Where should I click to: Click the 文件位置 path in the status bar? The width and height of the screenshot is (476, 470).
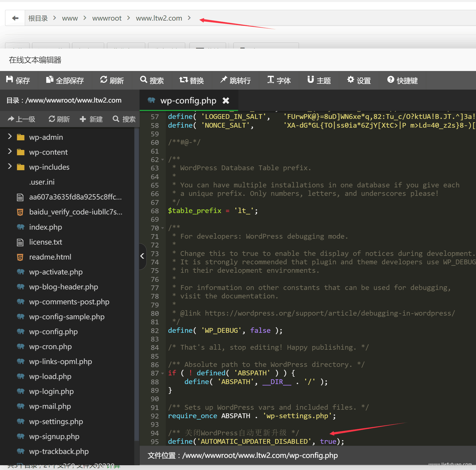coord(243,455)
